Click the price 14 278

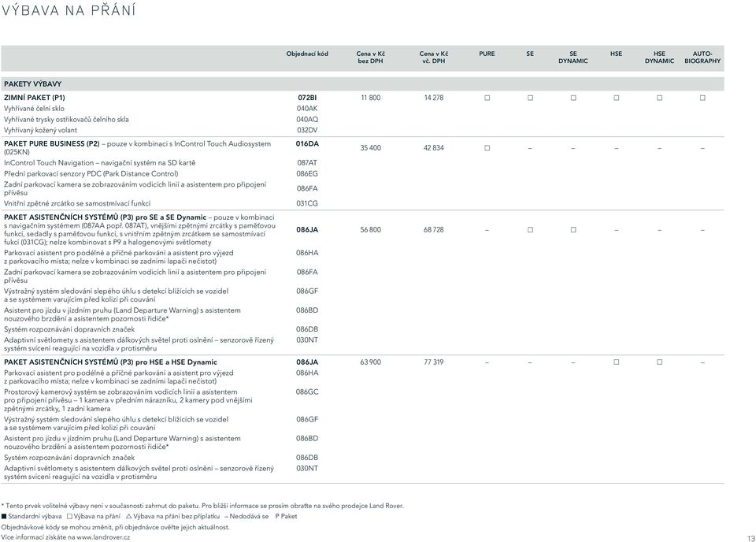[x=433, y=98]
